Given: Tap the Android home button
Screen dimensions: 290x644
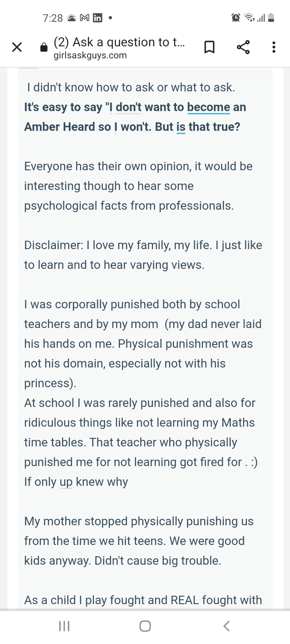Looking at the screenshot, I should click(145, 626).
